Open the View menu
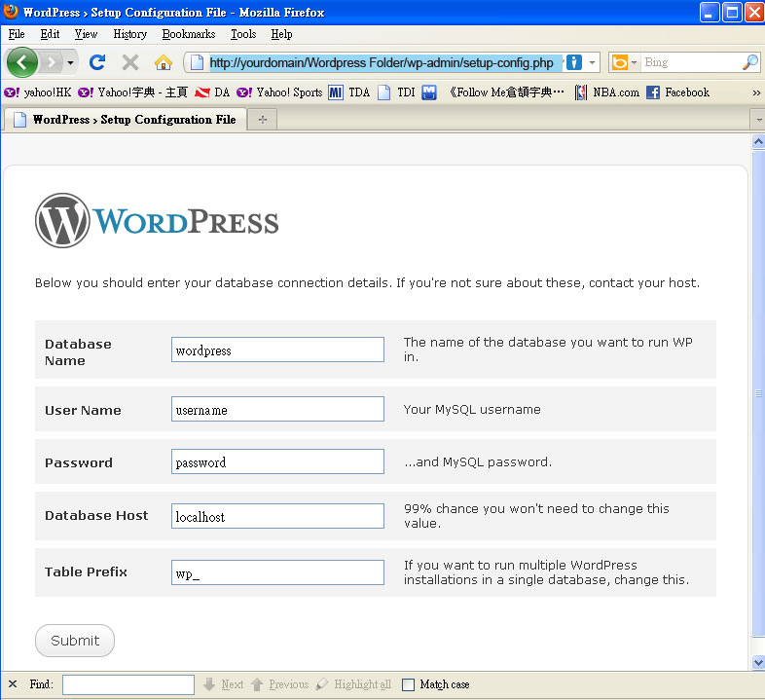The image size is (765, 700). coord(86,34)
